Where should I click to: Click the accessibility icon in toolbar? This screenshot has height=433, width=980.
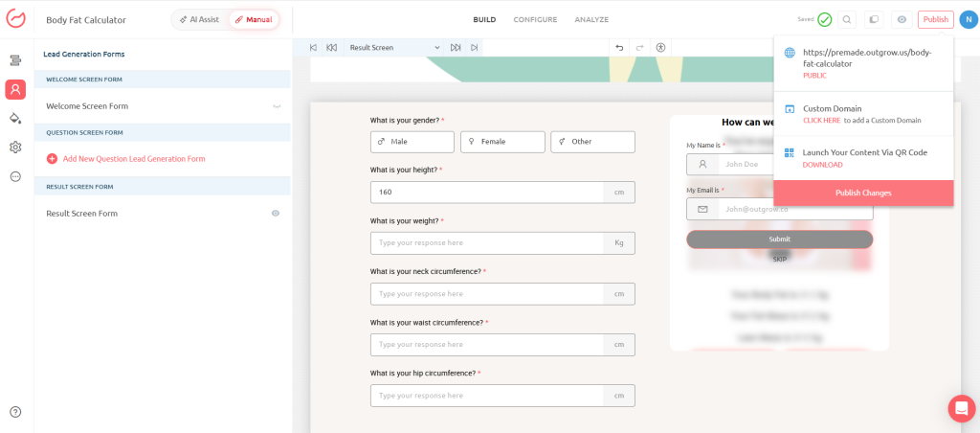tap(660, 48)
